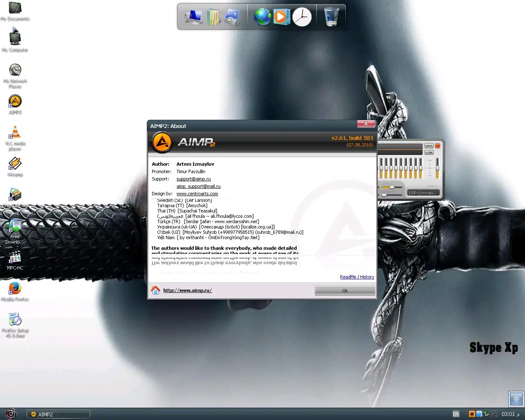The image size is (525, 420).
Task: Click the CONFIG label in the equalizer
Action: 432,186
